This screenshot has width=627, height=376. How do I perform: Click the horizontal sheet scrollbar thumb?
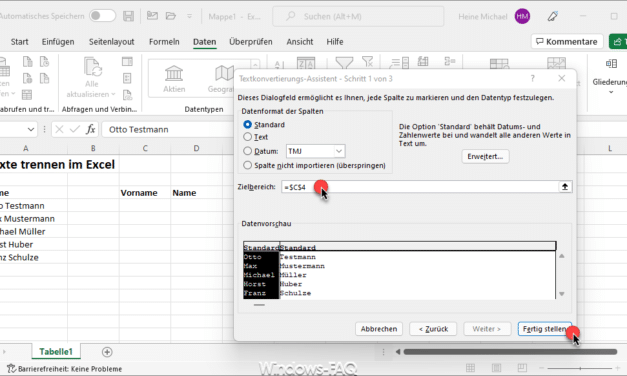[x=510, y=352]
